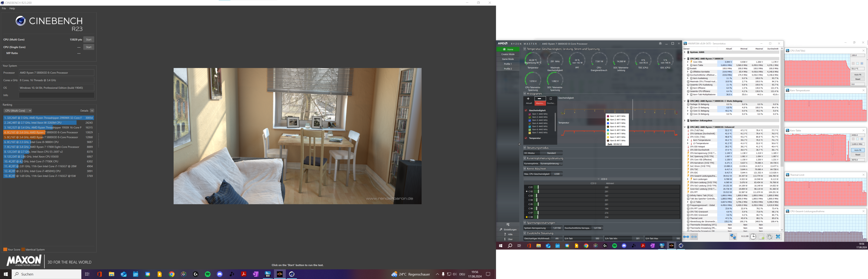Open the File menu in Cinebench
This screenshot has height=279, width=868.
[3, 8]
